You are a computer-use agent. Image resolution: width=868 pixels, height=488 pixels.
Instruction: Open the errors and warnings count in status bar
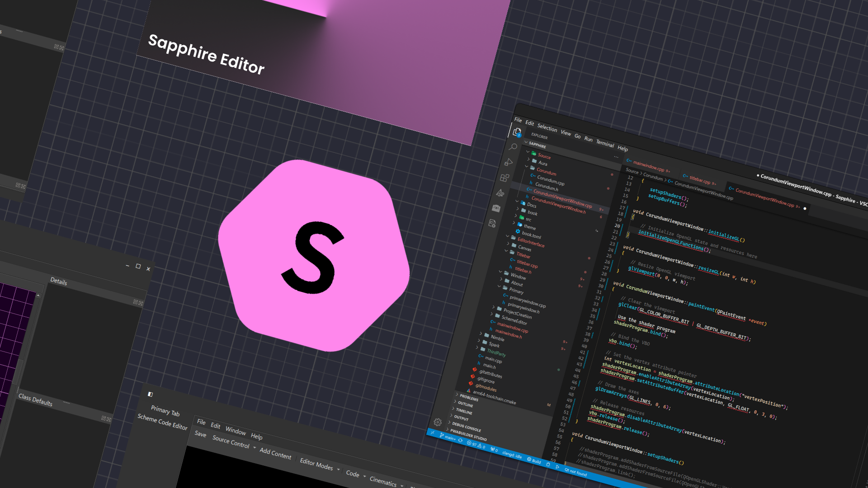coord(476,445)
